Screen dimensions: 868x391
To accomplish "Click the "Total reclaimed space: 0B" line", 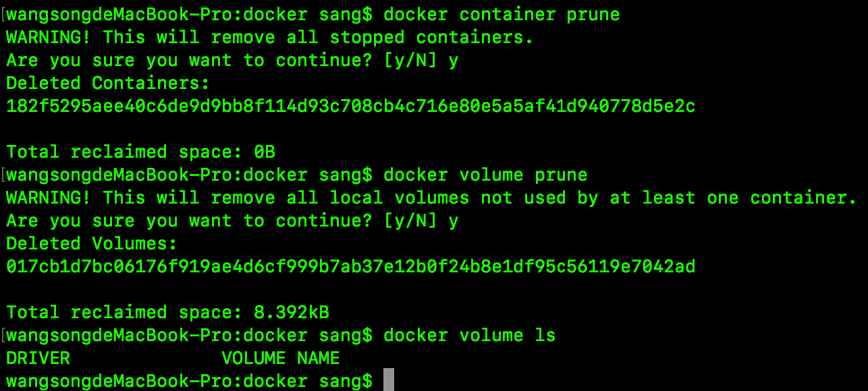I will pos(140,152).
